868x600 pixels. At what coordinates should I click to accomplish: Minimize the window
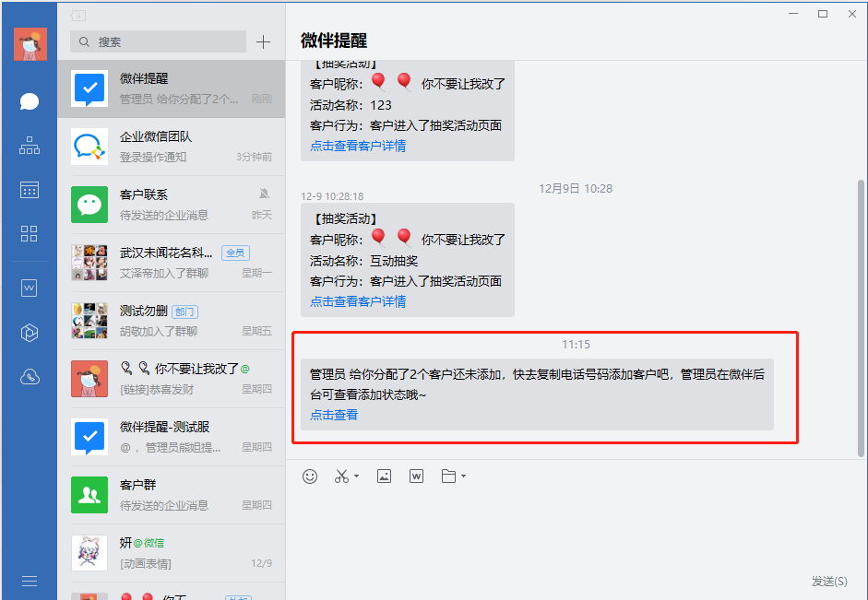[x=793, y=14]
